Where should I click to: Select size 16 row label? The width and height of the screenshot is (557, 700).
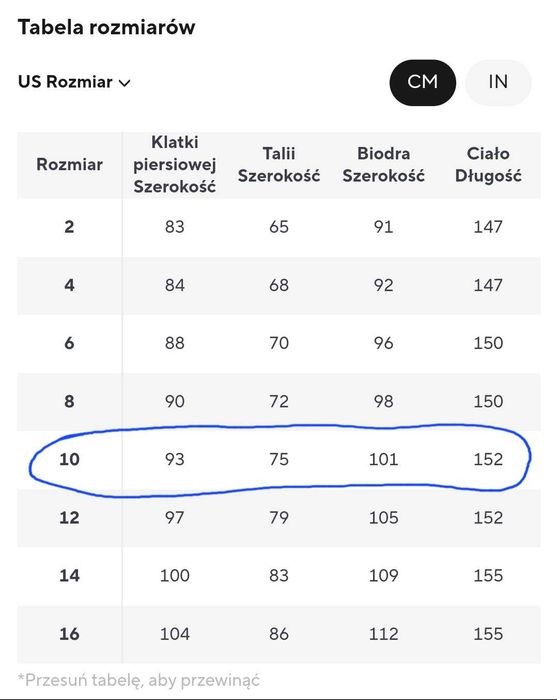[69, 633]
